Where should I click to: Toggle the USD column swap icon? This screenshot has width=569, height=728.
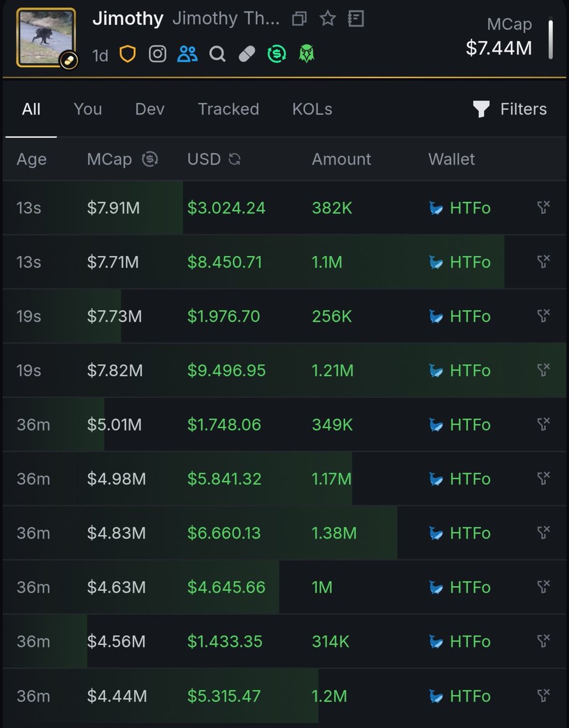coord(235,160)
